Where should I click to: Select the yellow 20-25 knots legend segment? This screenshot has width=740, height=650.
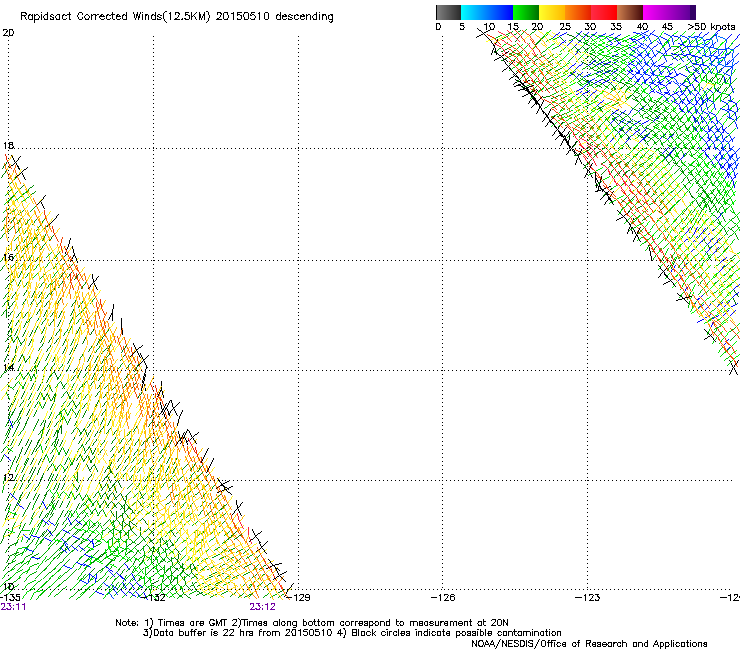click(552, 12)
